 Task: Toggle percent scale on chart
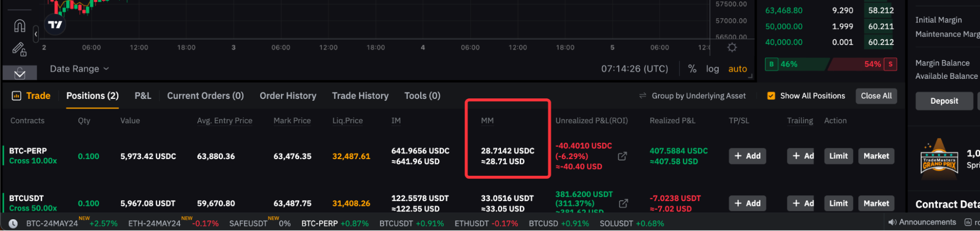tap(692, 69)
